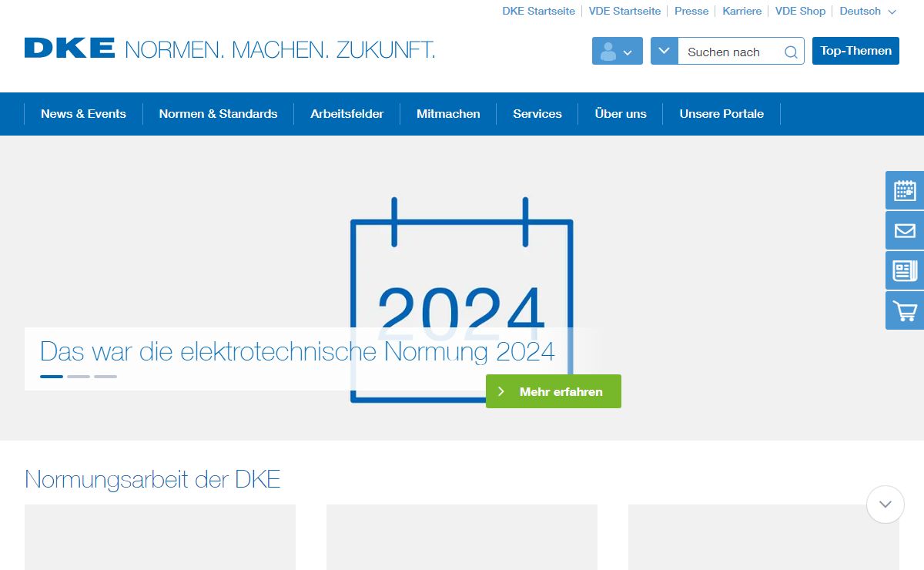Screen dimensions: 924x570
Task: Click the magnifying glass search icon
Action: [x=791, y=52]
